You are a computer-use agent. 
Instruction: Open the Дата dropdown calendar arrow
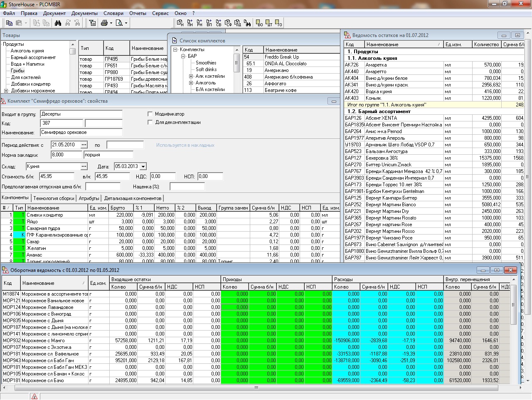(x=143, y=166)
